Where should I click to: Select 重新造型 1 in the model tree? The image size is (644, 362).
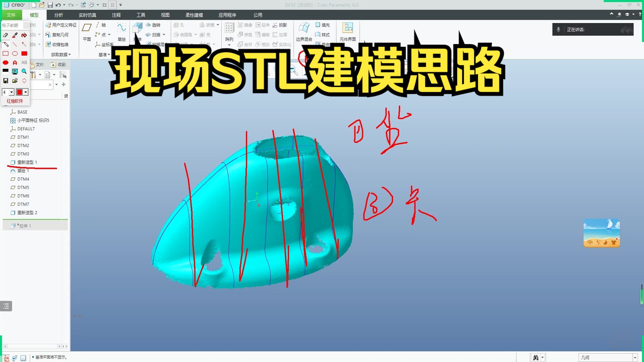click(26, 162)
